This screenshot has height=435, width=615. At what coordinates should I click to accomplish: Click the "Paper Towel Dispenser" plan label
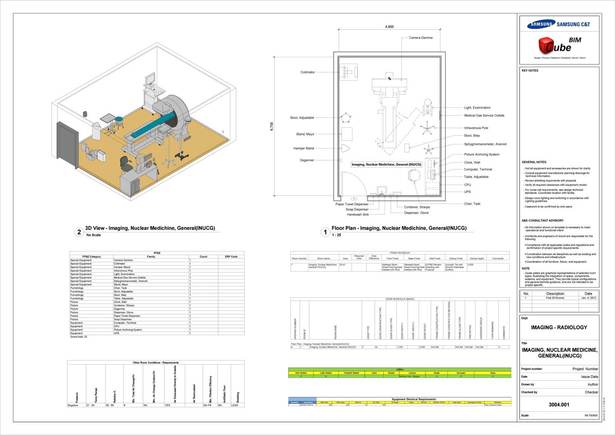352,204
